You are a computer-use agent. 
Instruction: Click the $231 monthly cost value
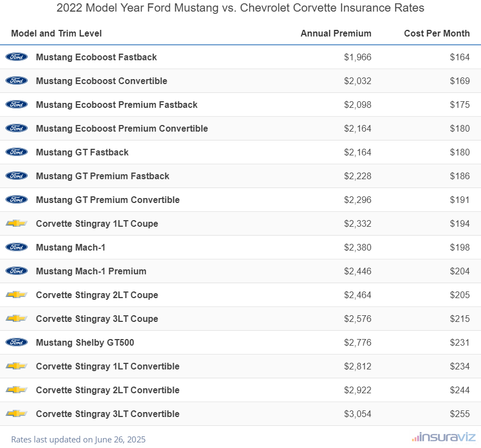(460, 342)
